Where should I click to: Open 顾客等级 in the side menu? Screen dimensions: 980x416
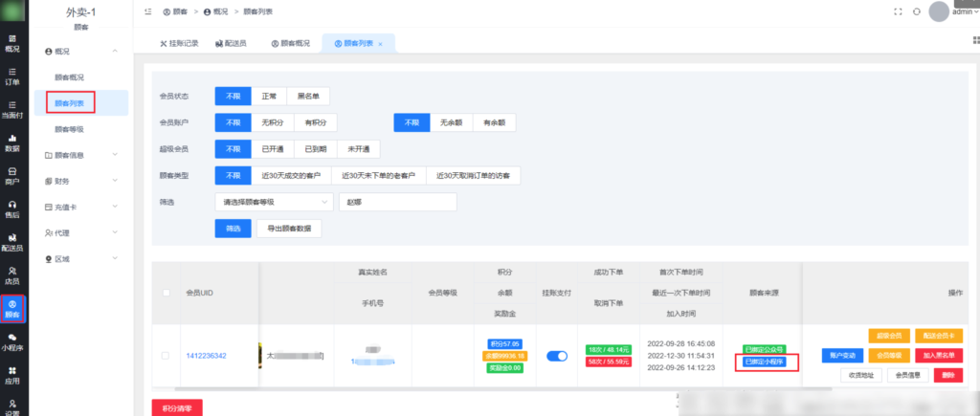(x=69, y=129)
